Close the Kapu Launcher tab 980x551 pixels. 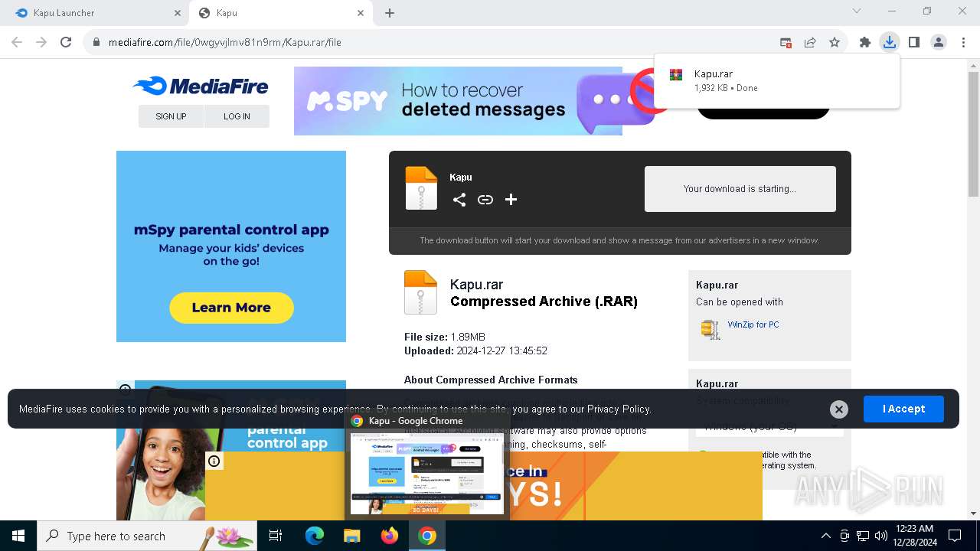coord(178,13)
